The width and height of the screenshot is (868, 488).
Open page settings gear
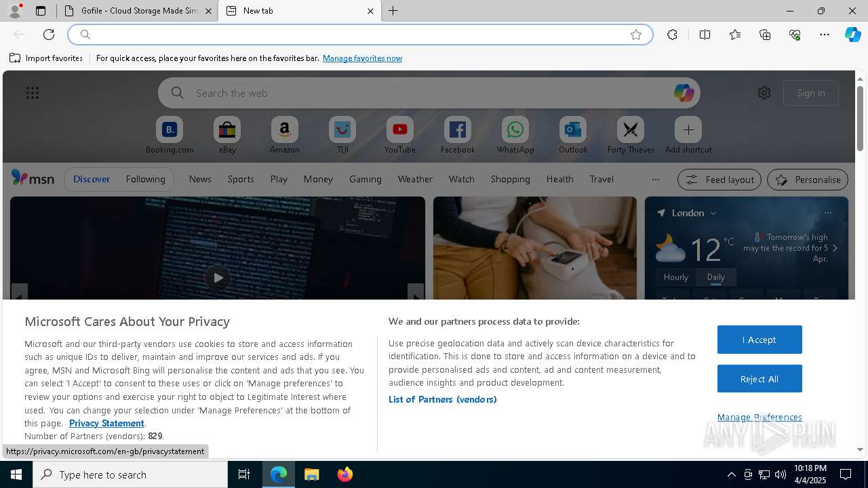pyautogui.click(x=764, y=93)
